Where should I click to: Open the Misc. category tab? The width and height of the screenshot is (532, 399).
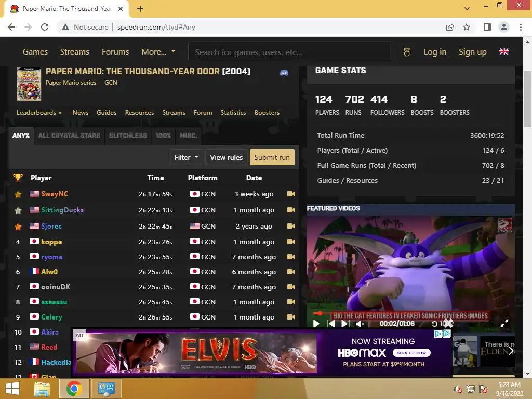pyautogui.click(x=188, y=136)
